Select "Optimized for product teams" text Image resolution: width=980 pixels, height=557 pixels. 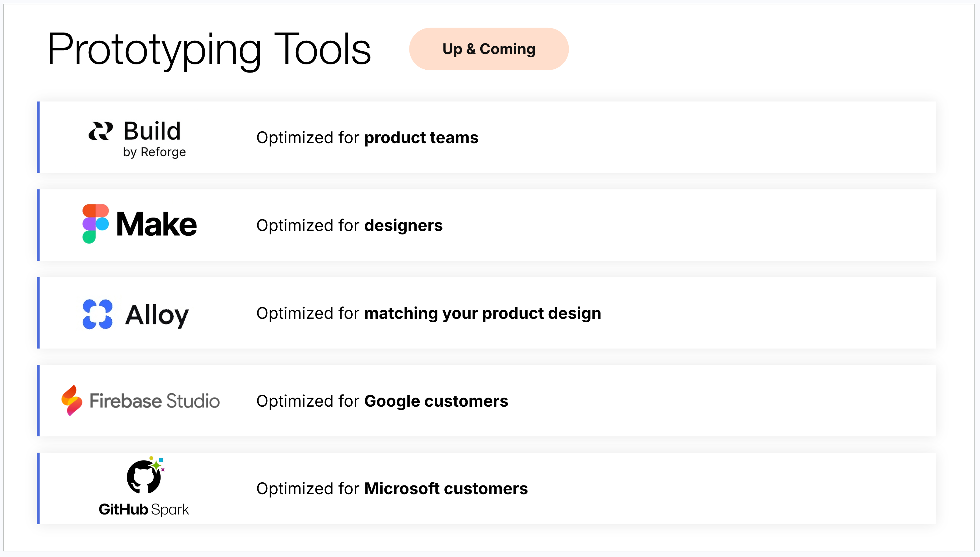(x=367, y=138)
